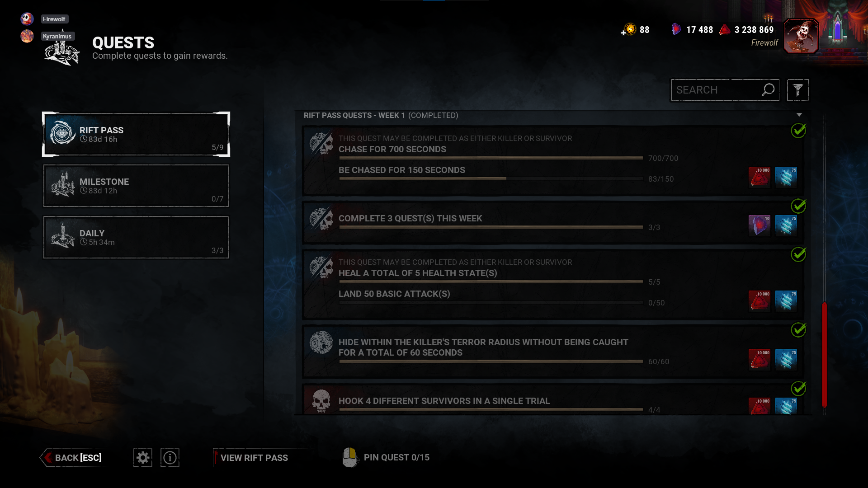Image resolution: width=868 pixels, height=488 pixels.
Task: Click the red quest list scrollbar
Action: [x=824, y=355]
